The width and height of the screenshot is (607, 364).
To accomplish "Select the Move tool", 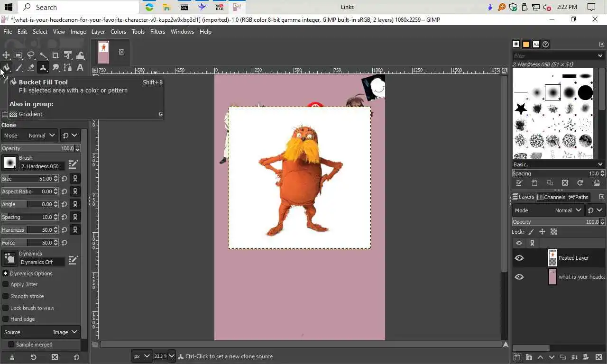I will pyautogui.click(x=6, y=55).
